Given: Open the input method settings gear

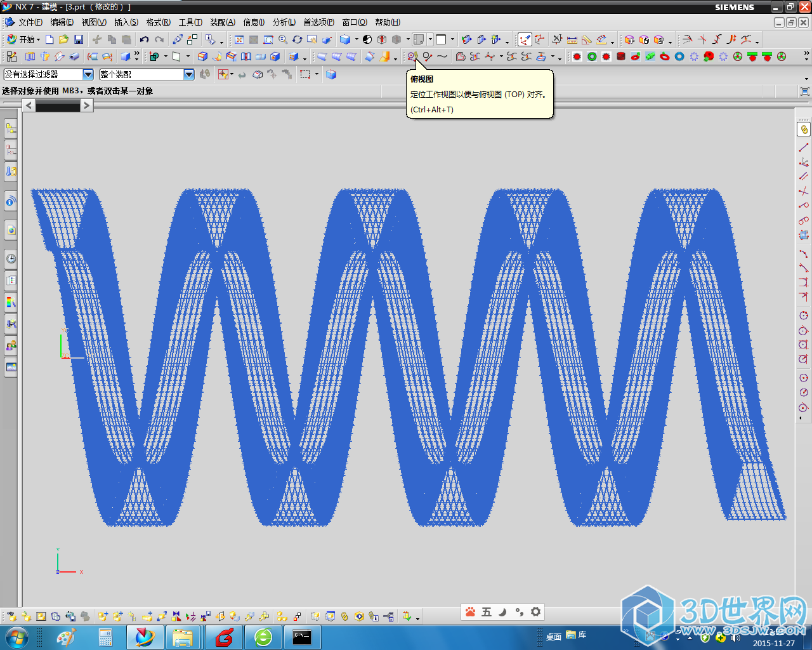Looking at the screenshot, I should 536,612.
